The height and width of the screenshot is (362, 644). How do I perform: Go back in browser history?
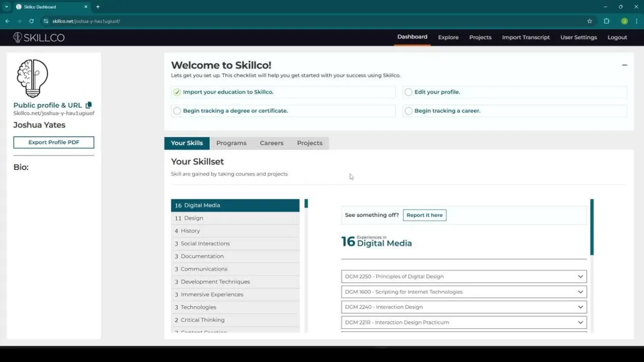[7, 21]
